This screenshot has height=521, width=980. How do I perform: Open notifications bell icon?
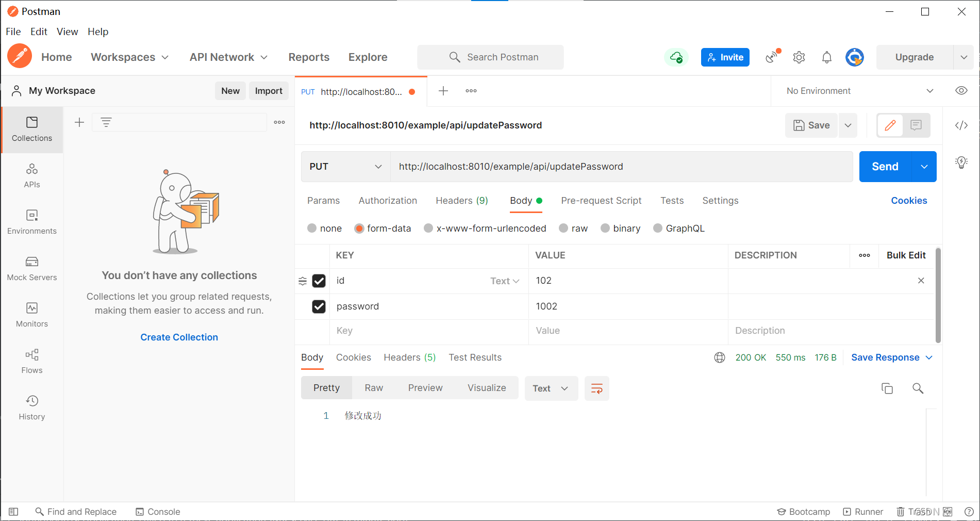(827, 57)
